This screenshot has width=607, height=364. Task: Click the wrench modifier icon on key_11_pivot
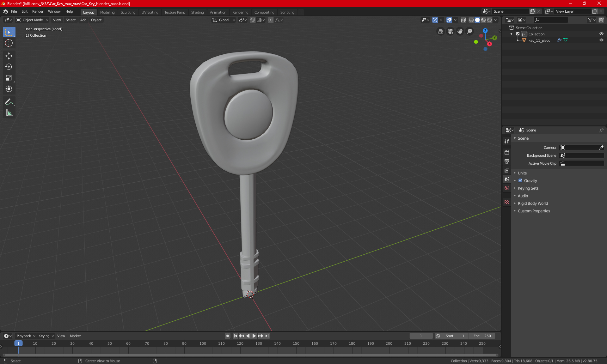pos(559,40)
